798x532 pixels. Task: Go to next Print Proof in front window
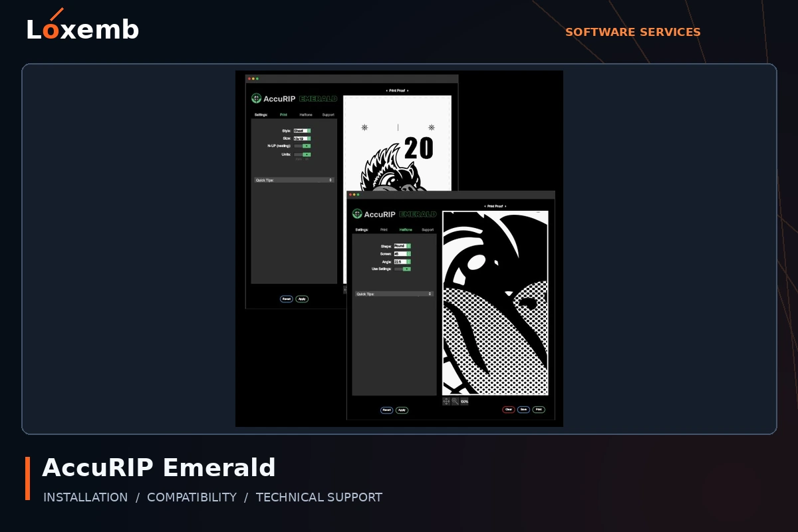505,206
